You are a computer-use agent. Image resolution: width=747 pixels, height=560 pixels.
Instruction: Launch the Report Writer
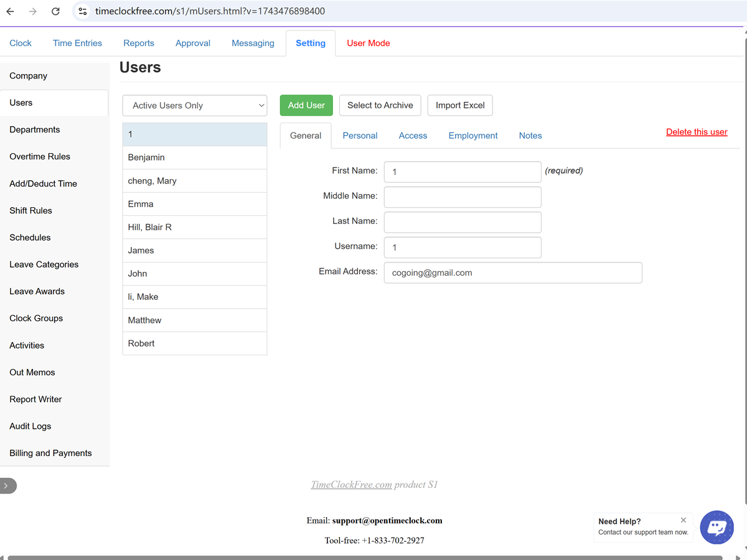(x=55, y=399)
